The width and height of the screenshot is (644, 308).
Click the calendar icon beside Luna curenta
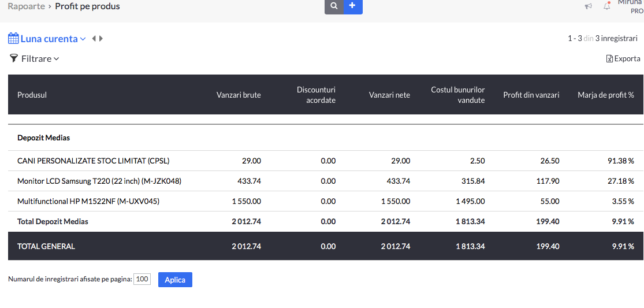pos(13,39)
